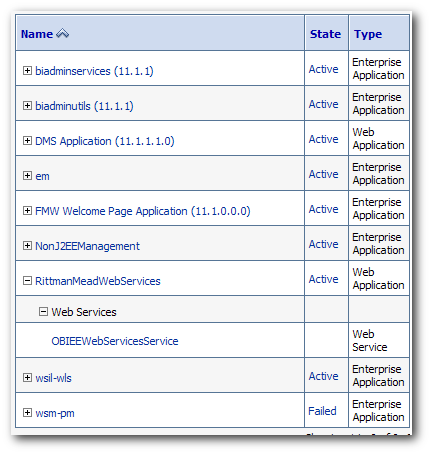Screen dimensions: 431x454
Task: Expand the wsil-wls node
Action: (27, 378)
